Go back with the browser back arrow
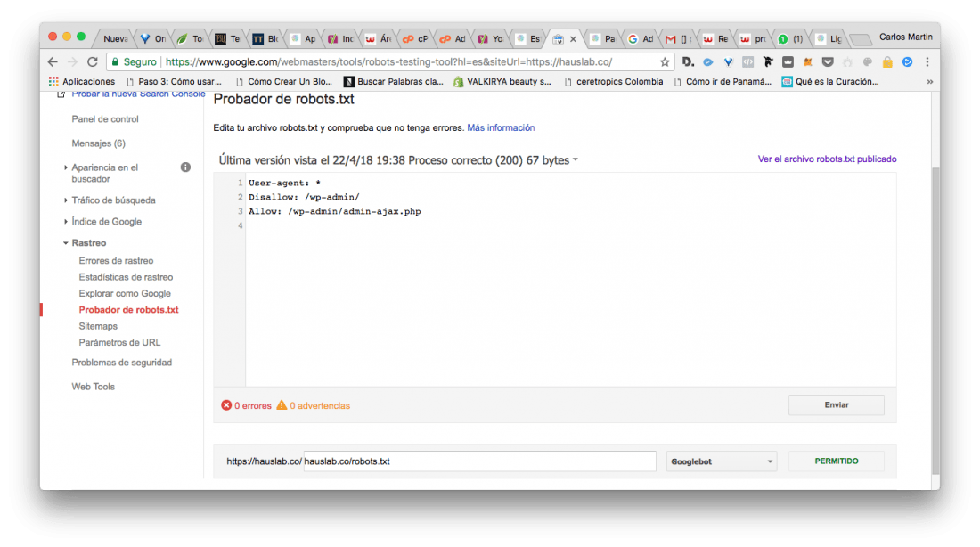 tap(53, 61)
